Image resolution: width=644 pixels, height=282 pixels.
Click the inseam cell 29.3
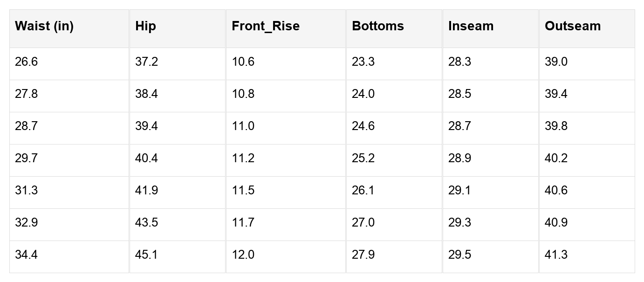pyautogui.click(x=459, y=223)
